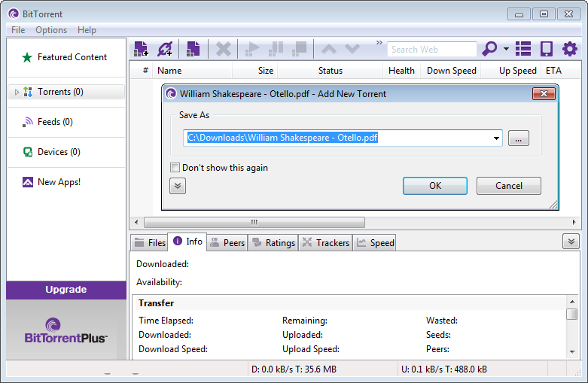This screenshot has width=588, height=383.
Task: Click the Feeds RSS icon
Action: coord(28,122)
